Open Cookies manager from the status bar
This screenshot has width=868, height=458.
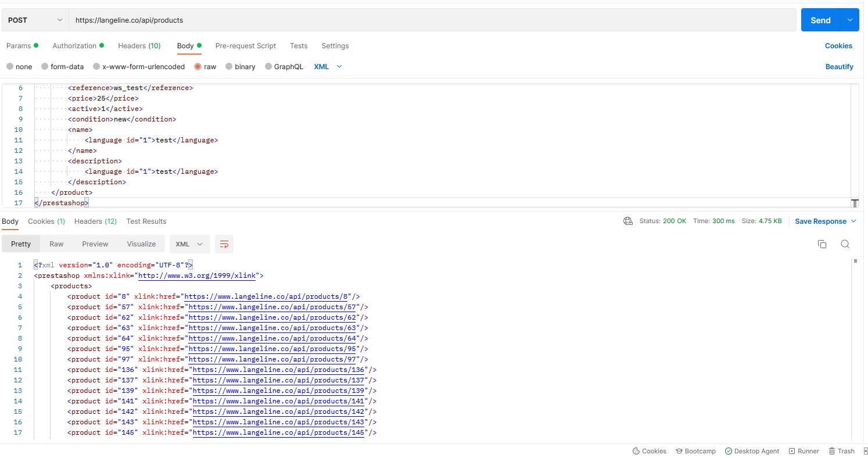coord(649,451)
